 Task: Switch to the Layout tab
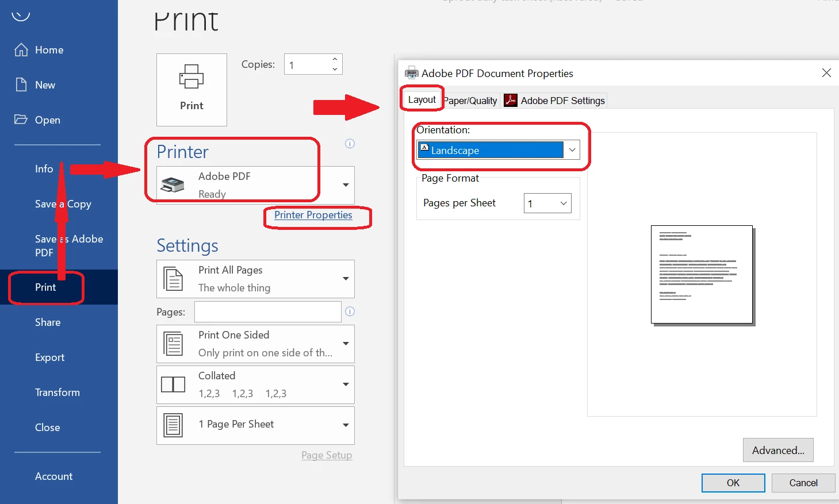[422, 99]
